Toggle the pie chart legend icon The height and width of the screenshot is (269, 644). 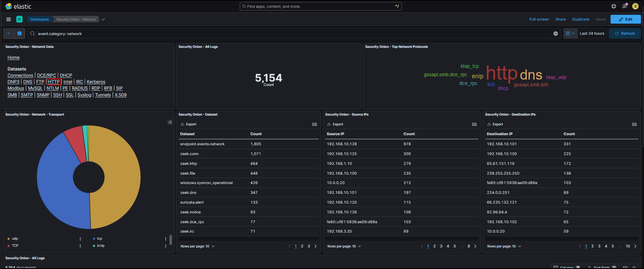(170, 122)
